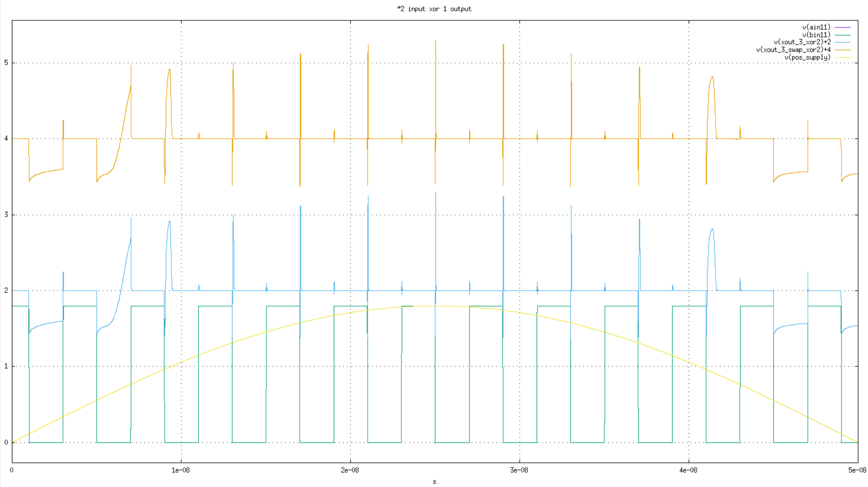
Task: Select the v(xout_3_xor2)+2 legend label
Action: 802,42
